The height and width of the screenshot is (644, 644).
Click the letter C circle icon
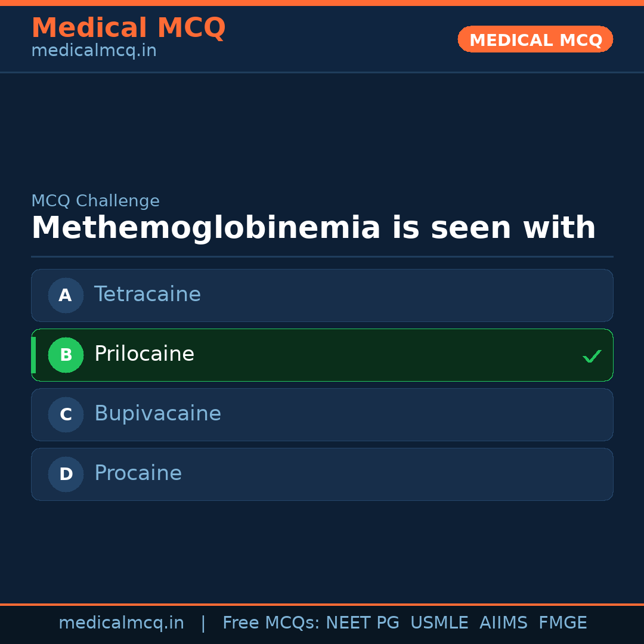(x=66, y=414)
